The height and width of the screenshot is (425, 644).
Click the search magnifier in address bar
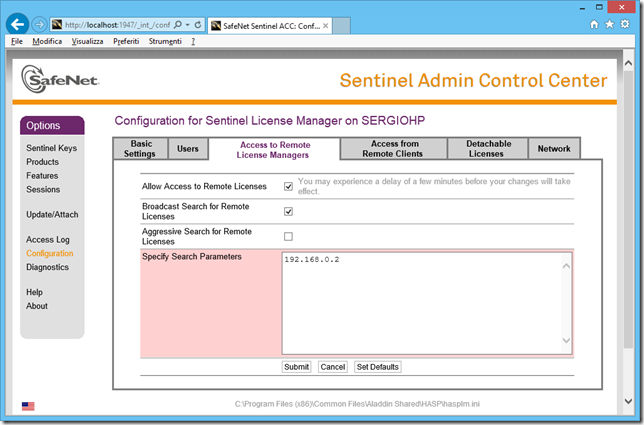[x=177, y=25]
